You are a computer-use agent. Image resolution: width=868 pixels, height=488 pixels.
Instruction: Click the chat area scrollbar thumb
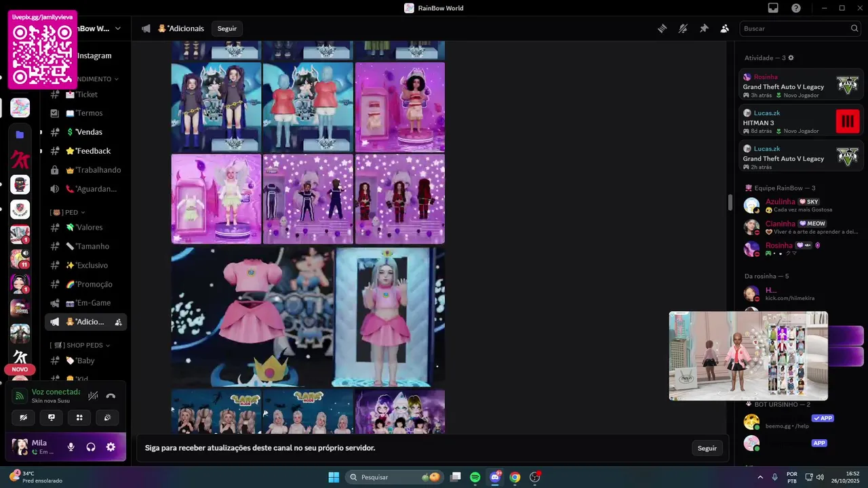click(730, 203)
